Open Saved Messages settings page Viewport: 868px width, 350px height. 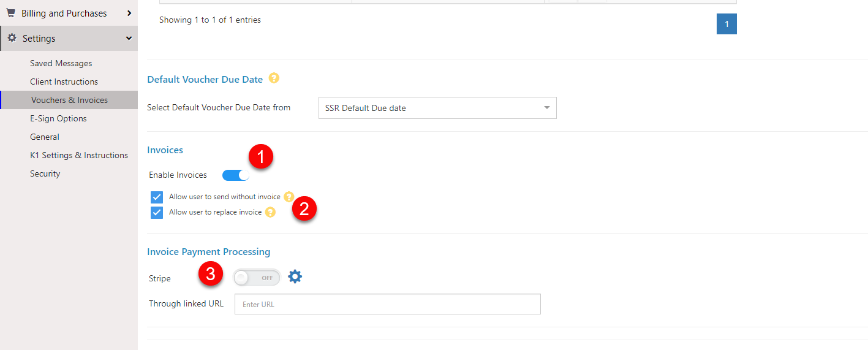[61, 63]
